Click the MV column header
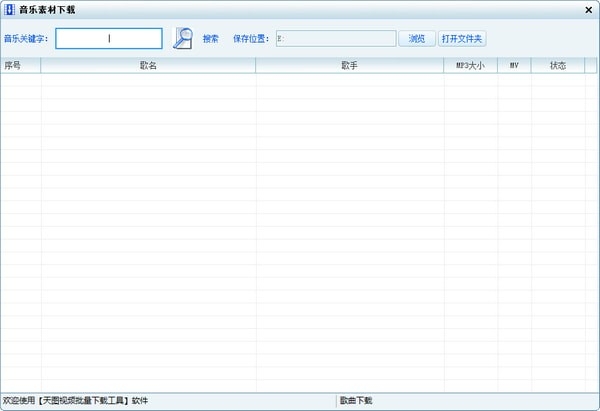 click(x=514, y=65)
